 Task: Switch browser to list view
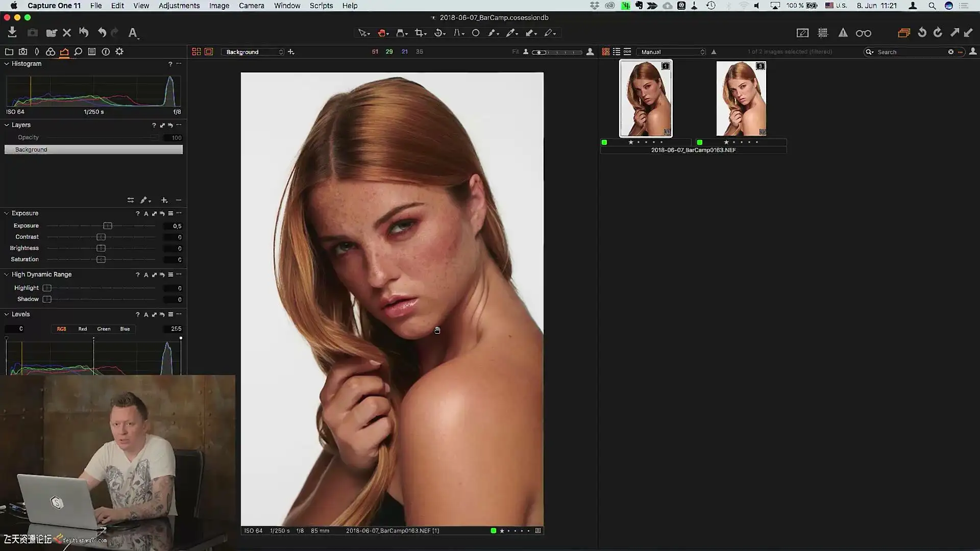(617, 52)
